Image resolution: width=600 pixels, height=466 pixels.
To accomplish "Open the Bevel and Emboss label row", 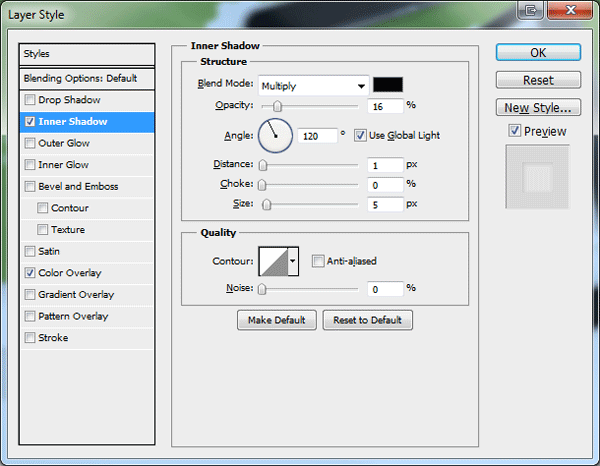I will (x=78, y=186).
